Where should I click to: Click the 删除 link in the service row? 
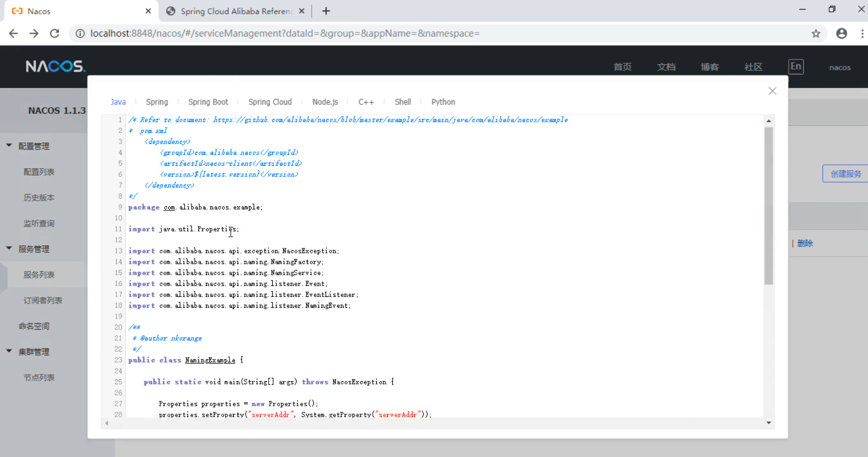[x=805, y=243]
